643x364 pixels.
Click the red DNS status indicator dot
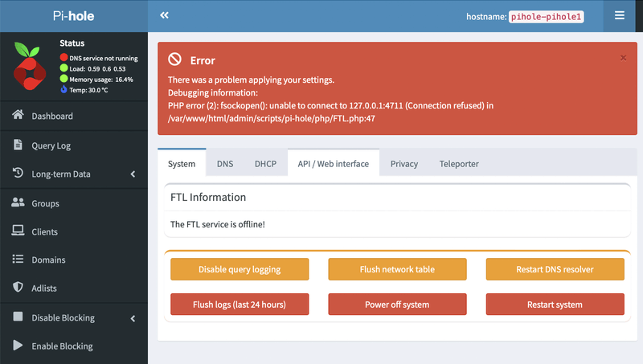64,57
